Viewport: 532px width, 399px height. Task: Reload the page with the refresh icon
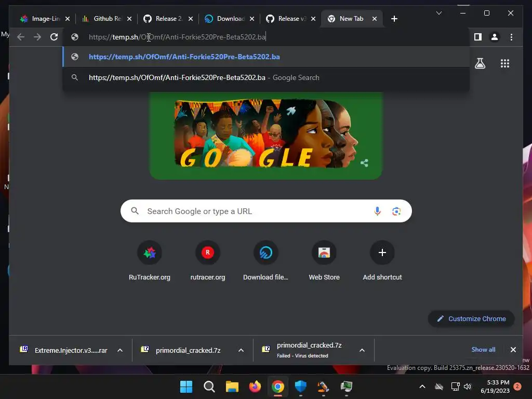click(54, 37)
